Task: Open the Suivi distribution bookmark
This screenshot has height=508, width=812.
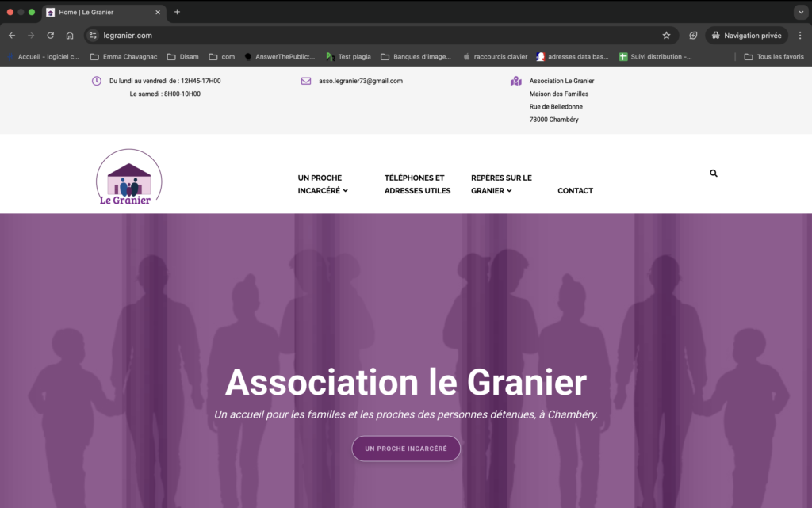Action: 656,57
